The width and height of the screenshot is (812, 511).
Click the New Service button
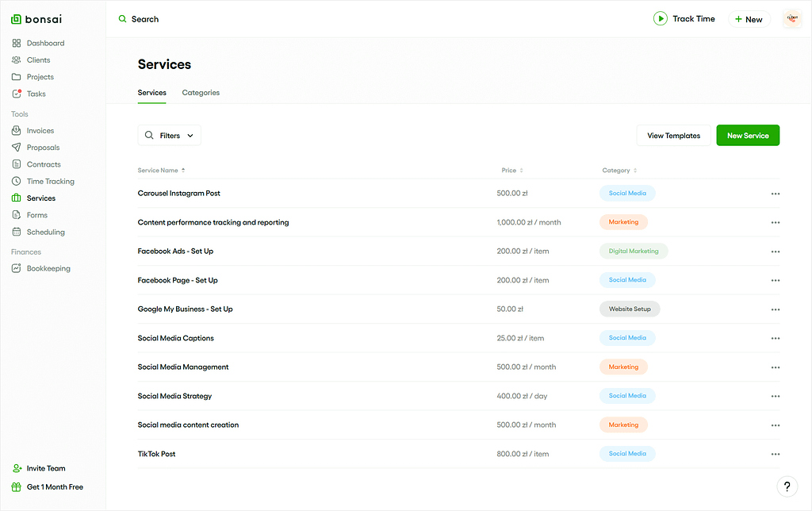pos(748,135)
